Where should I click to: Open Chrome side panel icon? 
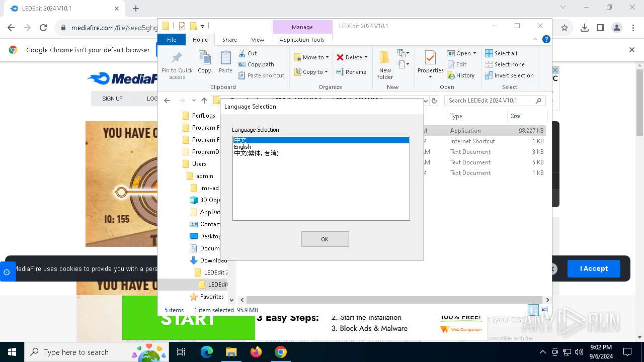[601, 28]
